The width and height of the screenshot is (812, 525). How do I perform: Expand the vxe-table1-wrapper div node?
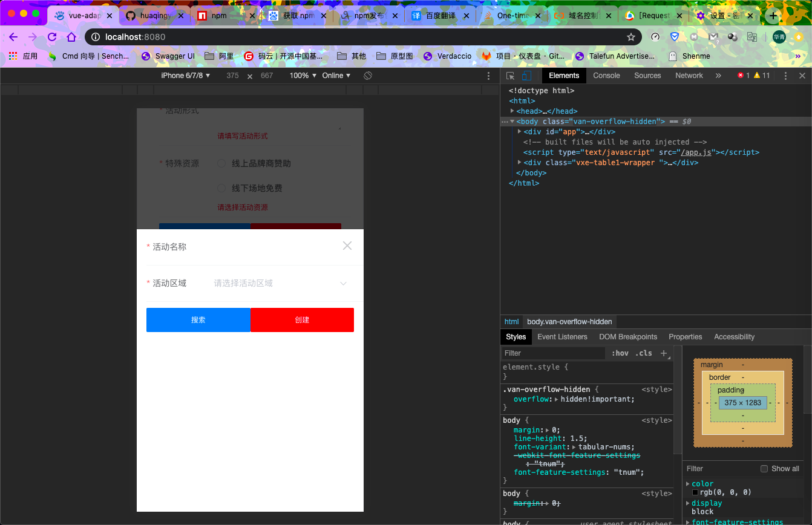pos(520,163)
